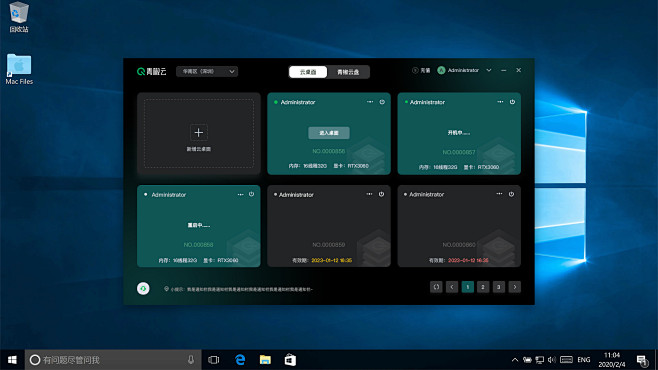This screenshot has width=658, height=370.
Task: Open more options on restarting card NO.000858
Action: [x=240, y=195]
